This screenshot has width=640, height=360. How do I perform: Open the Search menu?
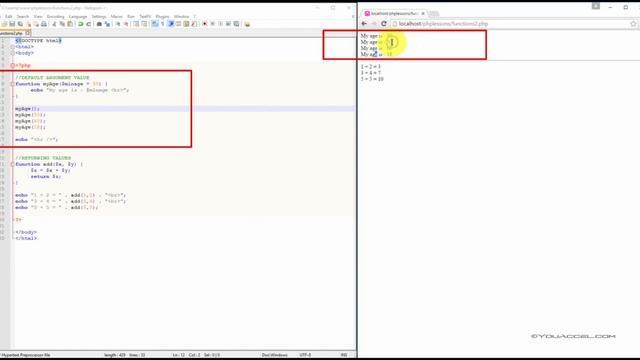click(x=23, y=17)
